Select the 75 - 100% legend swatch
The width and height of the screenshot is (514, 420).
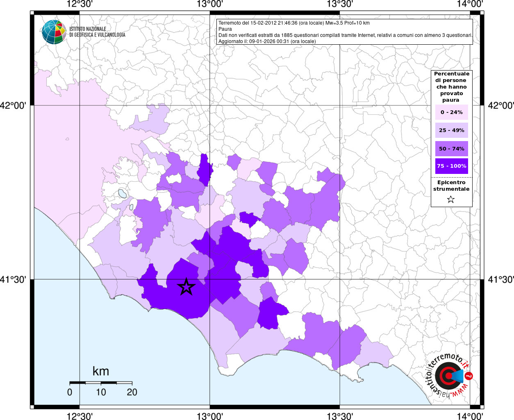tap(452, 166)
